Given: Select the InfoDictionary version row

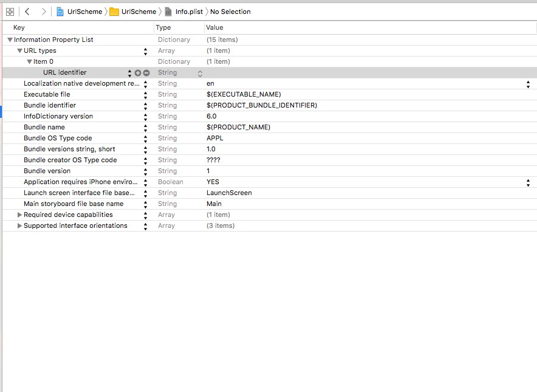Looking at the screenshot, I should tap(270, 117).
